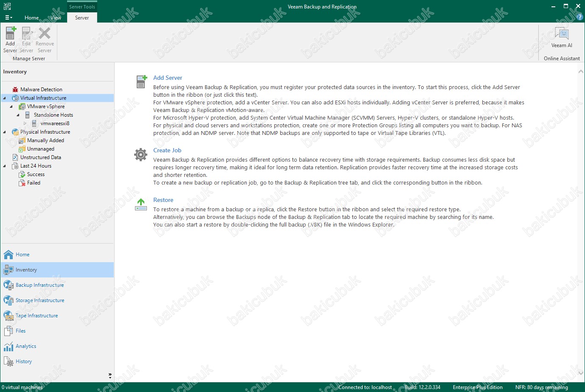Click 'Connected to: localhost' status text
The image size is (585, 392).
[x=365, y=387]
